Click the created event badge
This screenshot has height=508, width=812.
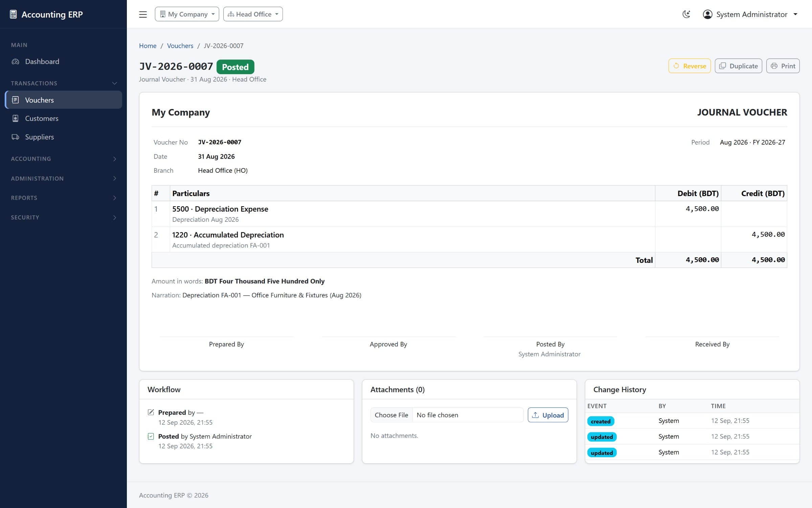(601, 421)
